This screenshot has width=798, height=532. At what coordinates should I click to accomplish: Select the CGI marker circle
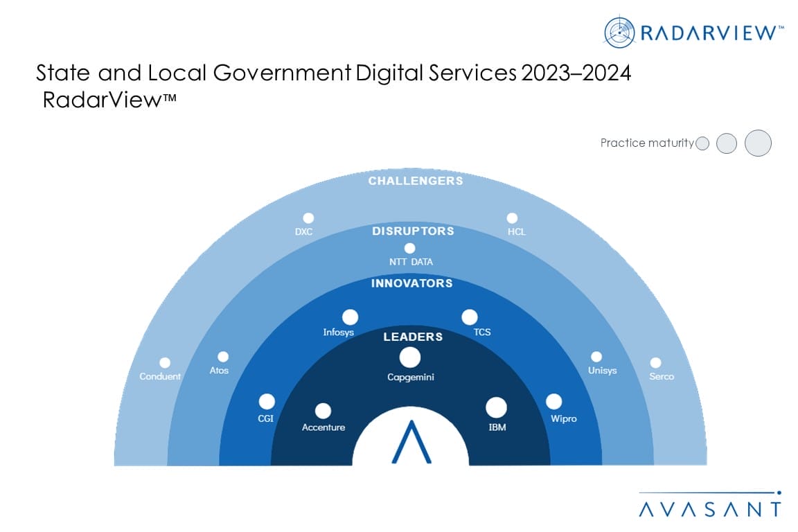pos(267,401)
